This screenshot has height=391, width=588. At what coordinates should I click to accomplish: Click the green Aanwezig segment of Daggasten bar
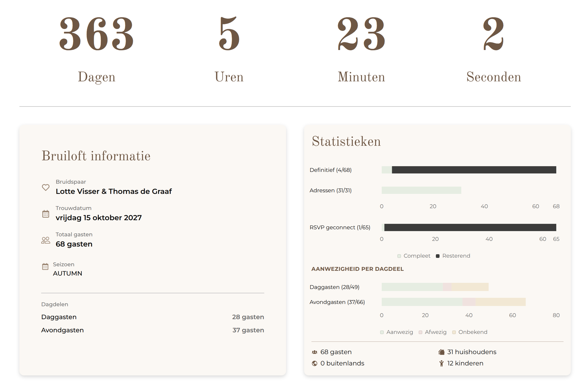(412, 287)
